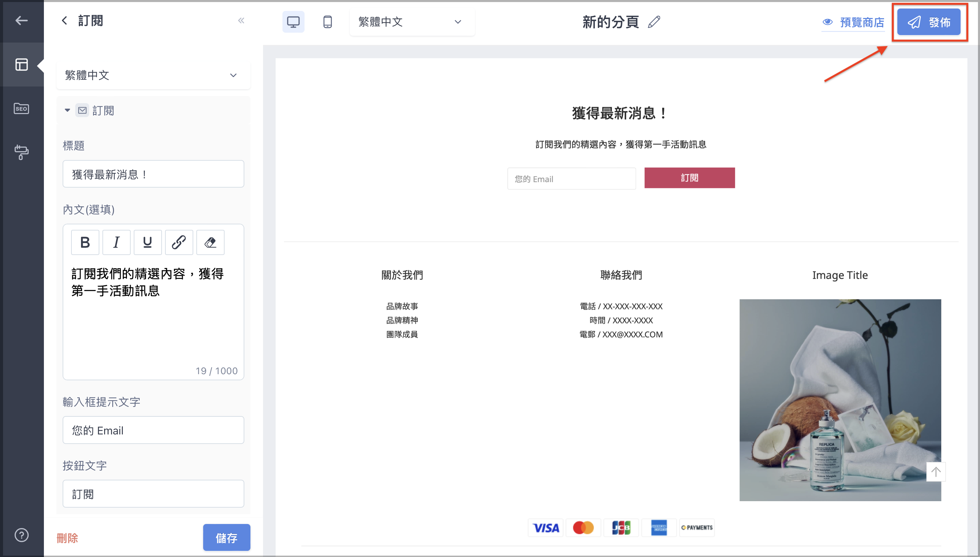The height and width of the screenshot is (557, 980).
Task: Click the 電話 contact line
Action: coord(621,306)
